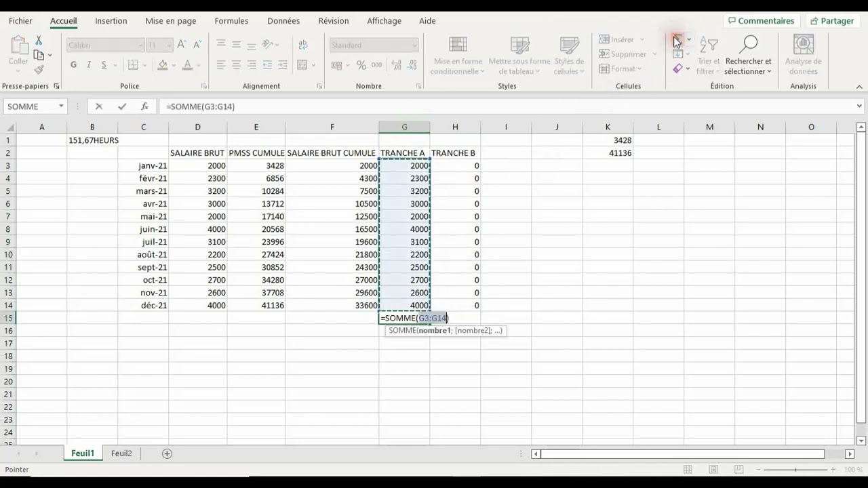This screenshot has height=488, width=868.
Task: Open the Format cells menu
Action: [x=620, y=68]
